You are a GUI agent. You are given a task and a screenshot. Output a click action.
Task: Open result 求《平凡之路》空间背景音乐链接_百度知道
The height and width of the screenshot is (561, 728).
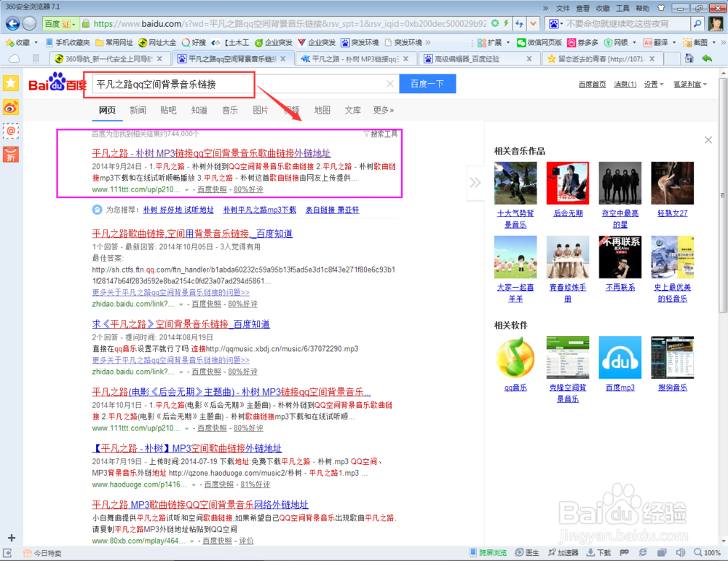181,324
